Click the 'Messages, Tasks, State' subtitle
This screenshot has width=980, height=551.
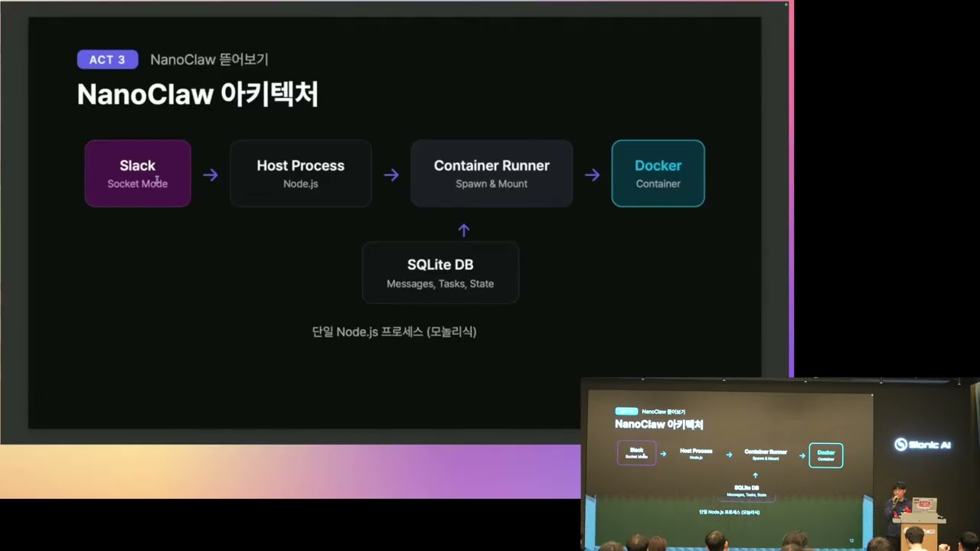pos(440,284)
